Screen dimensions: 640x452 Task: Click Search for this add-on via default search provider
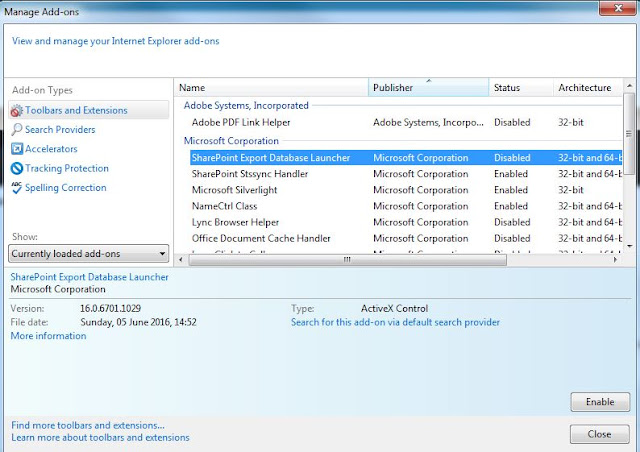pos(395,322)
